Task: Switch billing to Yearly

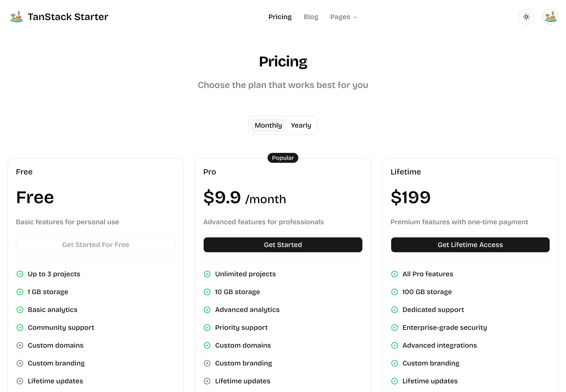Action: [301, 125]
